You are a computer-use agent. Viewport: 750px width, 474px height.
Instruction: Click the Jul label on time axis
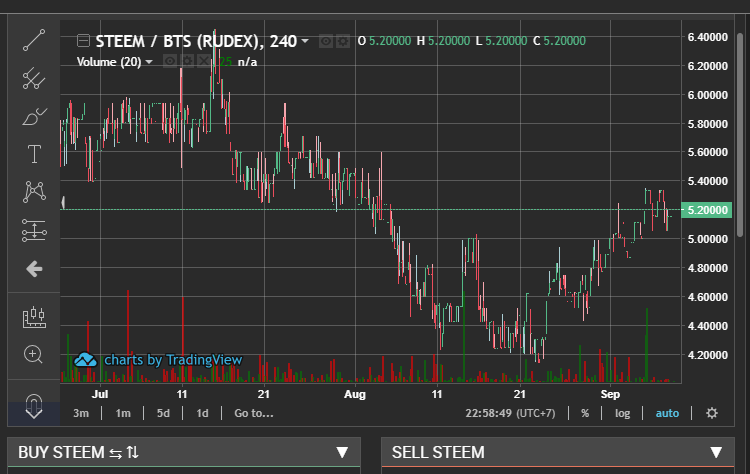(100, 394)
